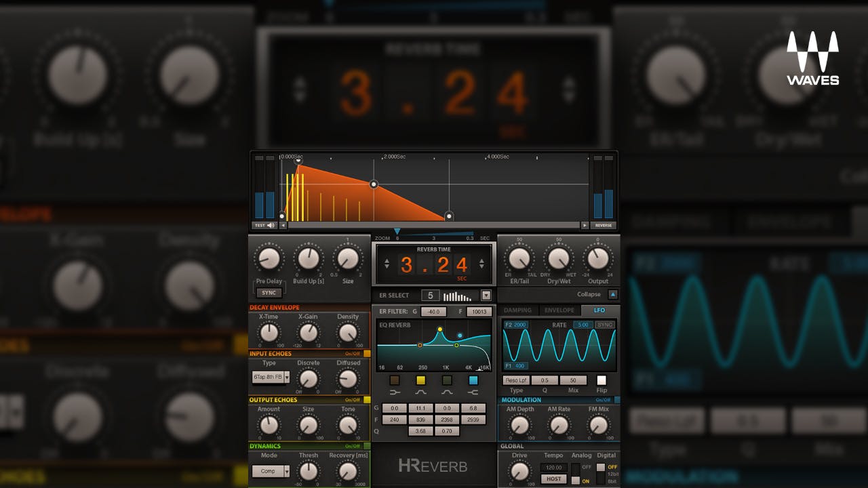The width and height of the screenshot is (868, 488).
Task: Click the ER Filter G value -40.0
Action: [x=434, y=312]
